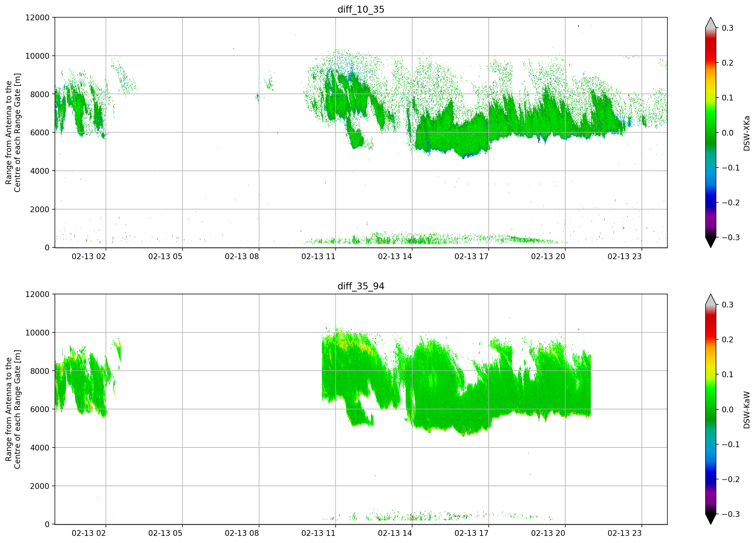Image resolution: width=756 pixels, height=543 pixels.
Task: Click the DSW-XKa colorbar gradient
Action: click(711, 133)
